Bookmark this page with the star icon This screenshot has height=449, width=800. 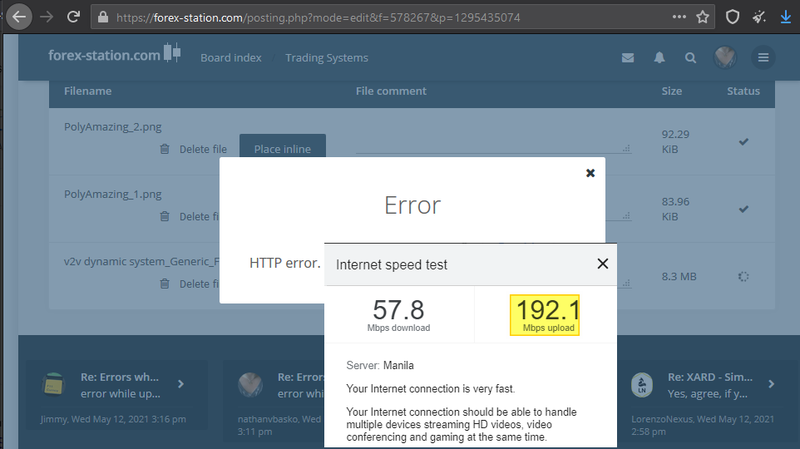tap(703, 17)
